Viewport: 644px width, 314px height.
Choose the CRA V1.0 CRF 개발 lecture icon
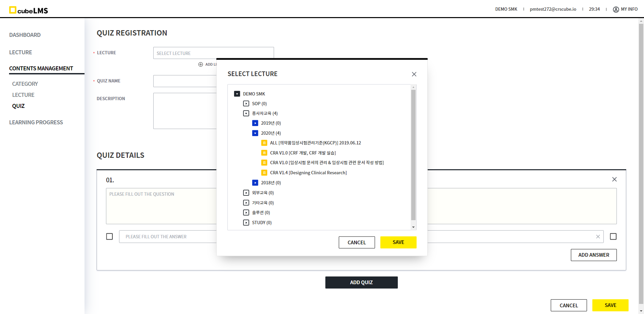click(x=264, y=153)
